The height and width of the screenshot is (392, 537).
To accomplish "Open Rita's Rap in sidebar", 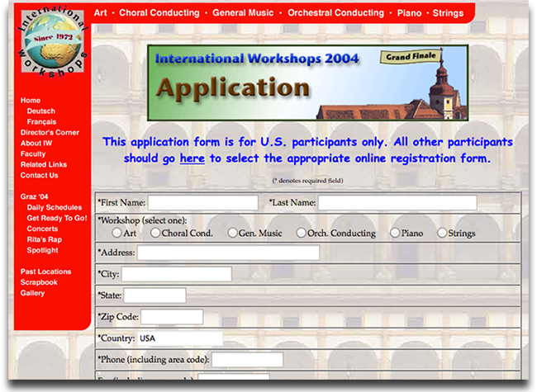I will 45,239.
